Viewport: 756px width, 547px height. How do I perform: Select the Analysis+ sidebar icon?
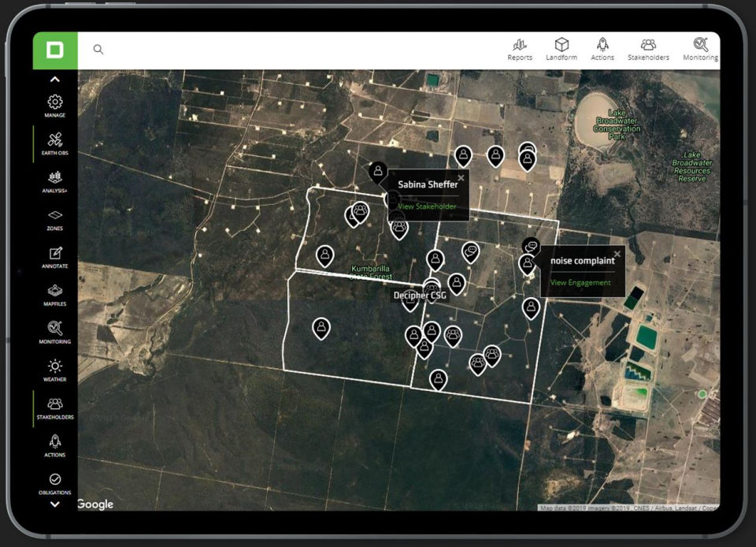[x=55, y=181]
